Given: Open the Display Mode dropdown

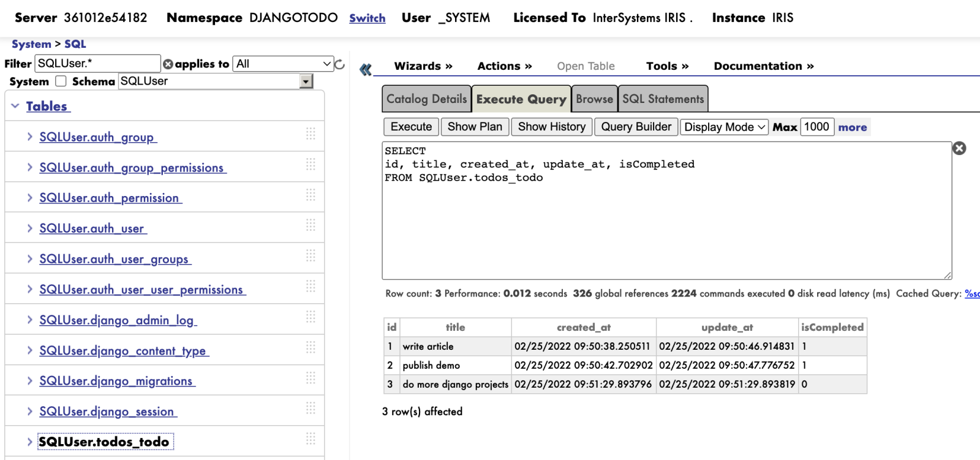Looking at the screenshot, I should tap(724, 127).
